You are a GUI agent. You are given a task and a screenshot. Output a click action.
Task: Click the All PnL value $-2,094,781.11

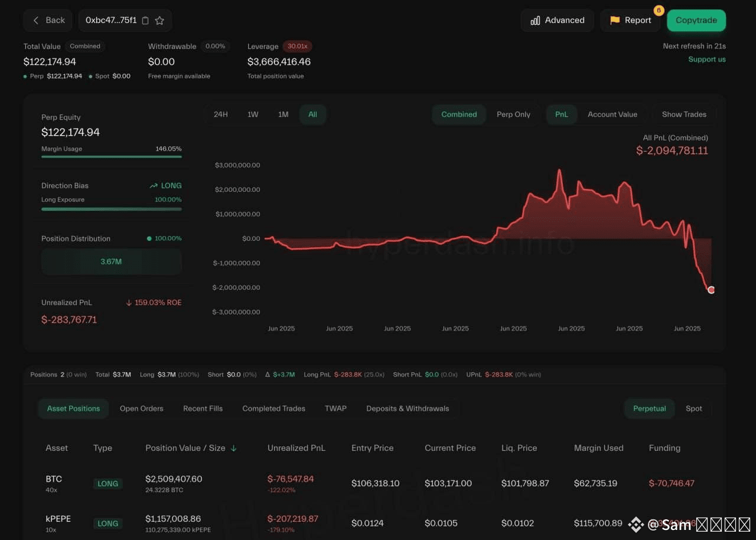coord(672,150)
